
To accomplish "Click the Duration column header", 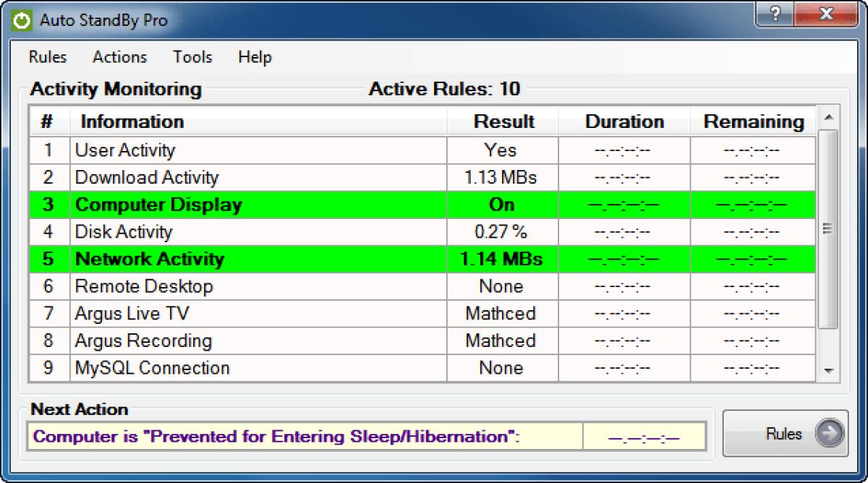I will point(624,121).
